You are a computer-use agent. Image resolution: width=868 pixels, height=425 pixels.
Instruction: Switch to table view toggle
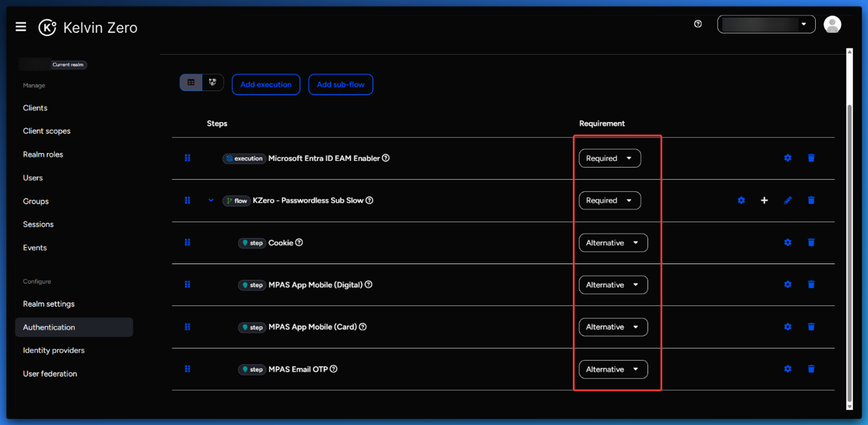191,83
